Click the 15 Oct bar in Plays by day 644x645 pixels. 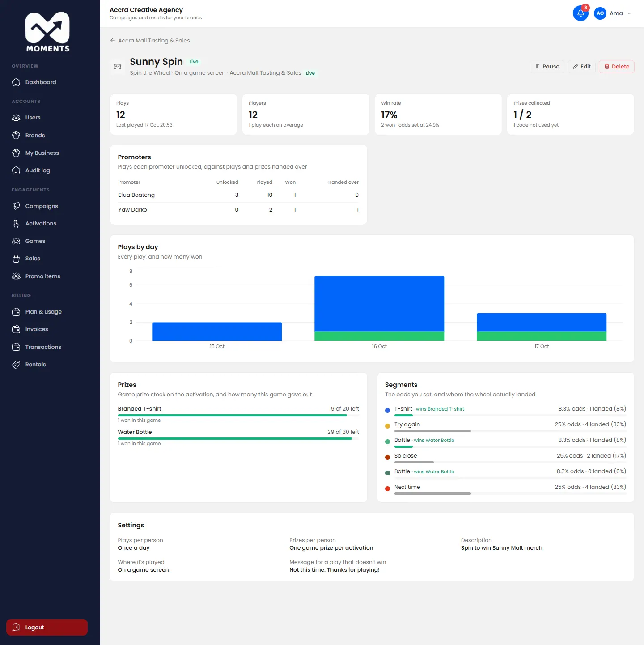click(217, 331)
